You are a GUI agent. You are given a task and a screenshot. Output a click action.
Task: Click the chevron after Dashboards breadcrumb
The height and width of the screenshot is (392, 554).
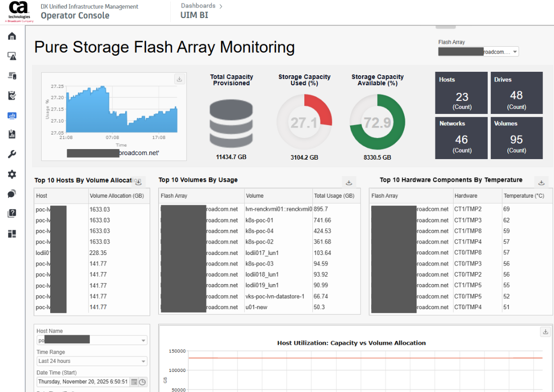(221, 7)
